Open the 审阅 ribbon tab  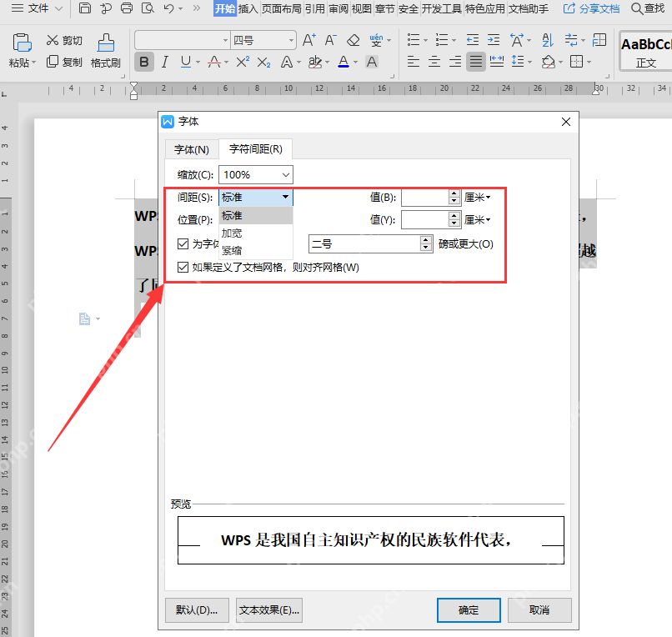(339, 8)
